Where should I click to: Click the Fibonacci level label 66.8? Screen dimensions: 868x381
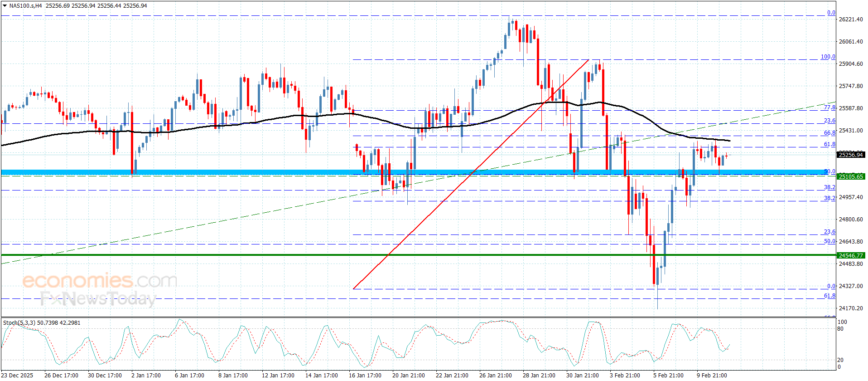tap(829, 133)
